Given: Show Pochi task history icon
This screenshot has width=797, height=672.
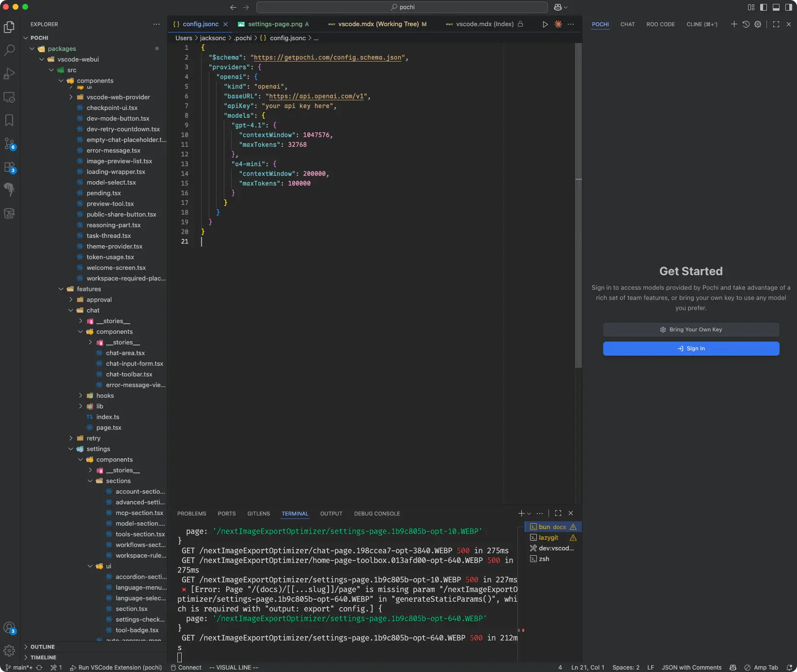Looking at the screenshot, I should 746,24.
